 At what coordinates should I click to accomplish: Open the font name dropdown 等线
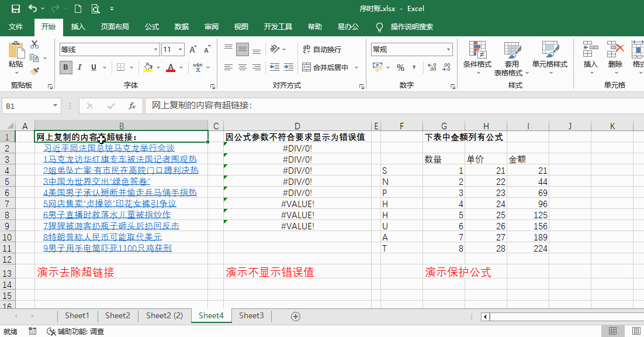point(155,49)
